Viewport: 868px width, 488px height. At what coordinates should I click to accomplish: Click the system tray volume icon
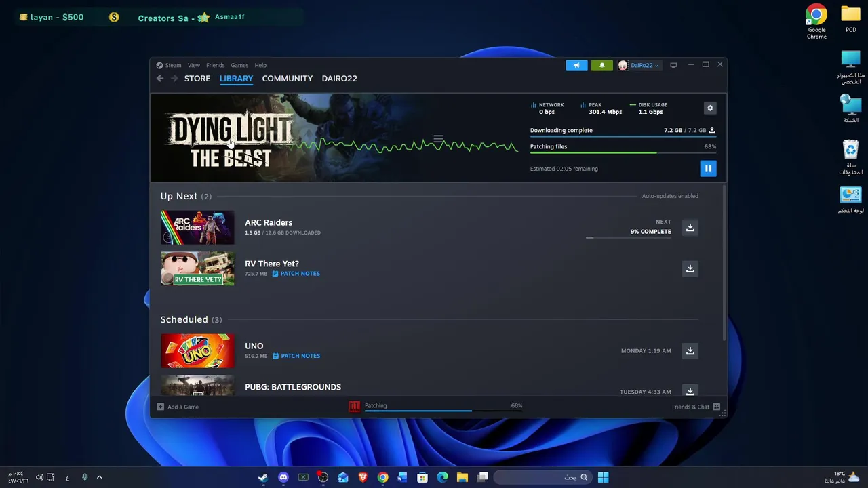click(39, 478)
